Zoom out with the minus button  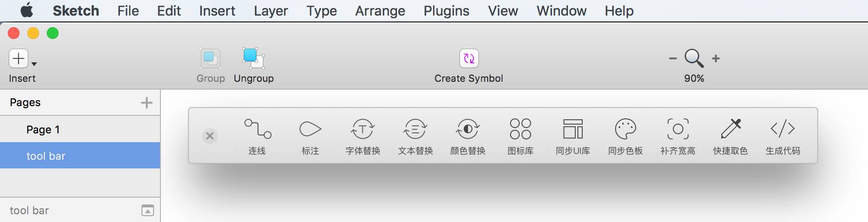[673, 58]
